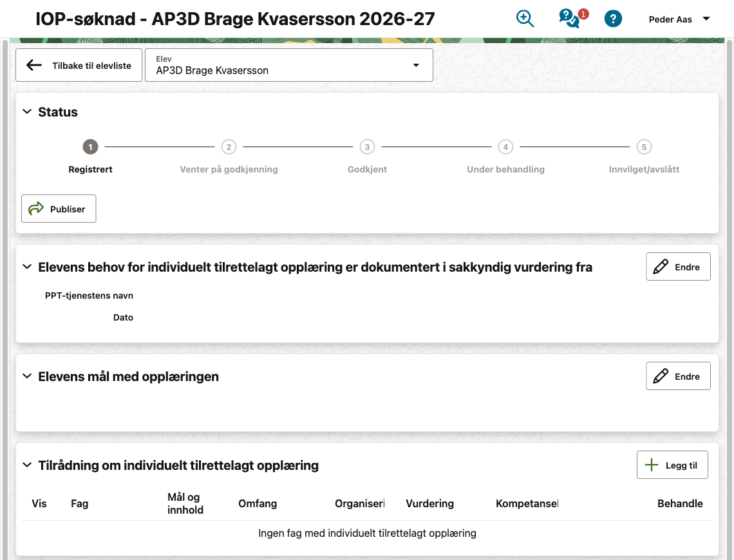Click the pencil icon for sakkyndig vurdering section
The width and height of the screenshot is (734, 560).
[x=661, y=266]
